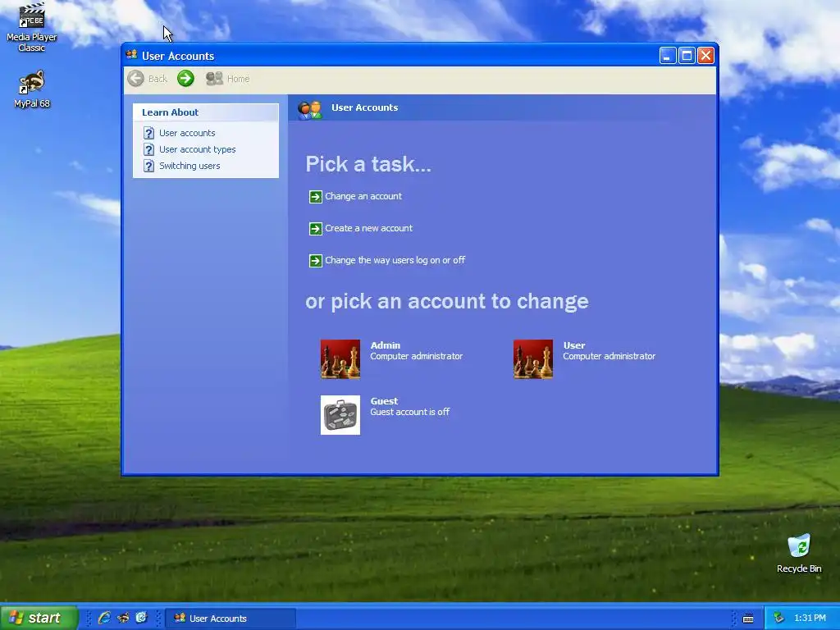Screen dimensions: 840x630
Task: Launch Internet Explorer from Quick Launch
Action: pyautogui.click(x=104, y=618)
